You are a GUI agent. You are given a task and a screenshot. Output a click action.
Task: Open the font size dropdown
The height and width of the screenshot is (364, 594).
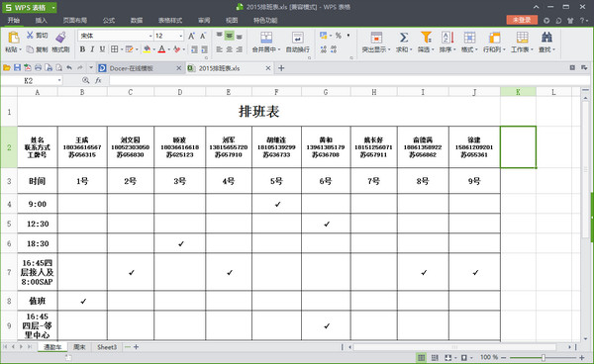pyautogui.click(x=181, y=36)
